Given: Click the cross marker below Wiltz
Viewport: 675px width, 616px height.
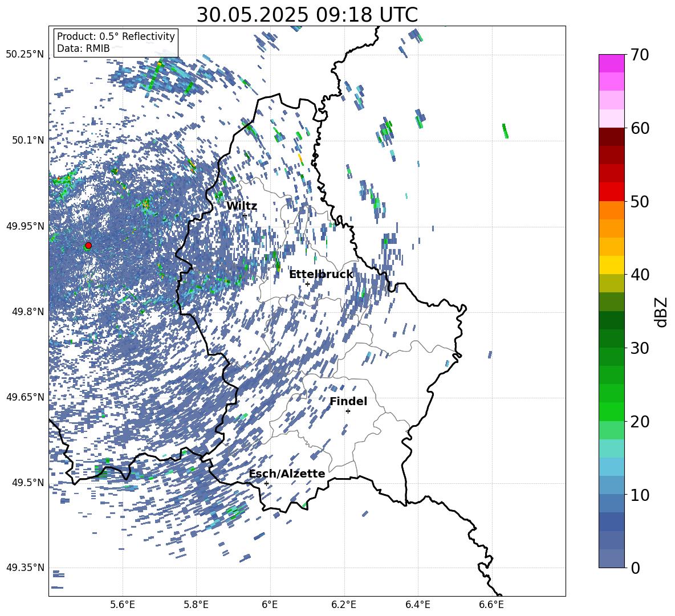Looking at the screenshot, I should pos(245,215).
